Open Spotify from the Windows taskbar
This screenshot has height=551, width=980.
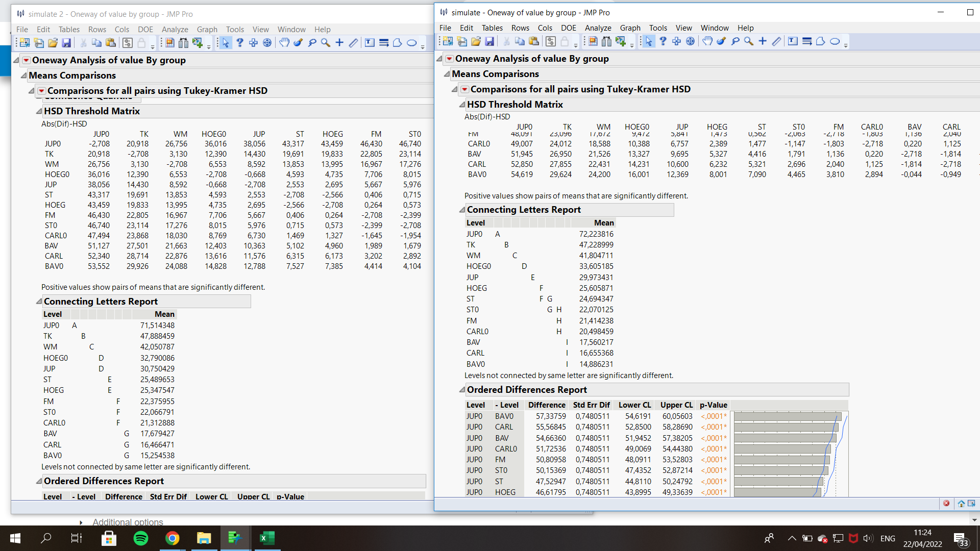[140, 538]
